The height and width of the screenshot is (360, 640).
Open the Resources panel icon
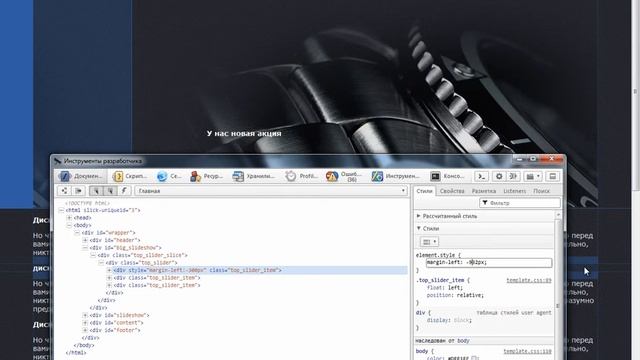pos(196,176)
